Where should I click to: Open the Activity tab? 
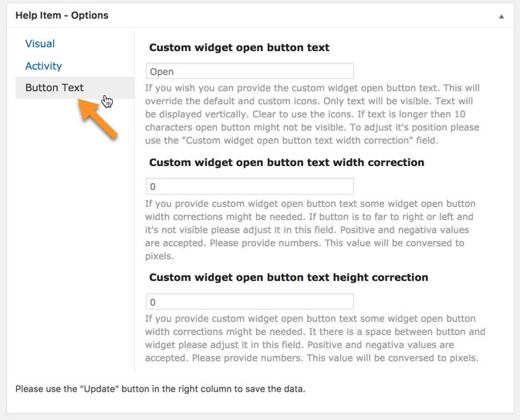tap(43, 66)
